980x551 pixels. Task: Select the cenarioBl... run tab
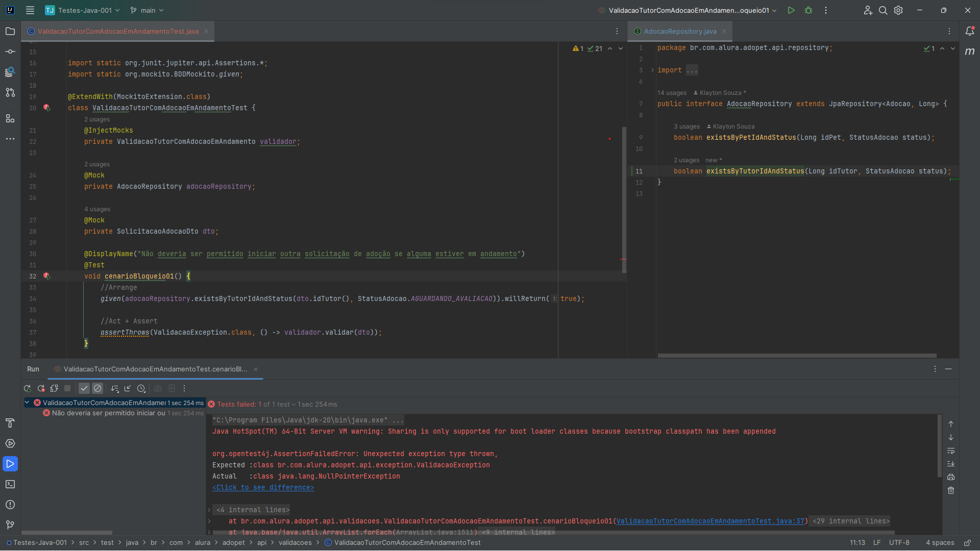pos(155,369)
